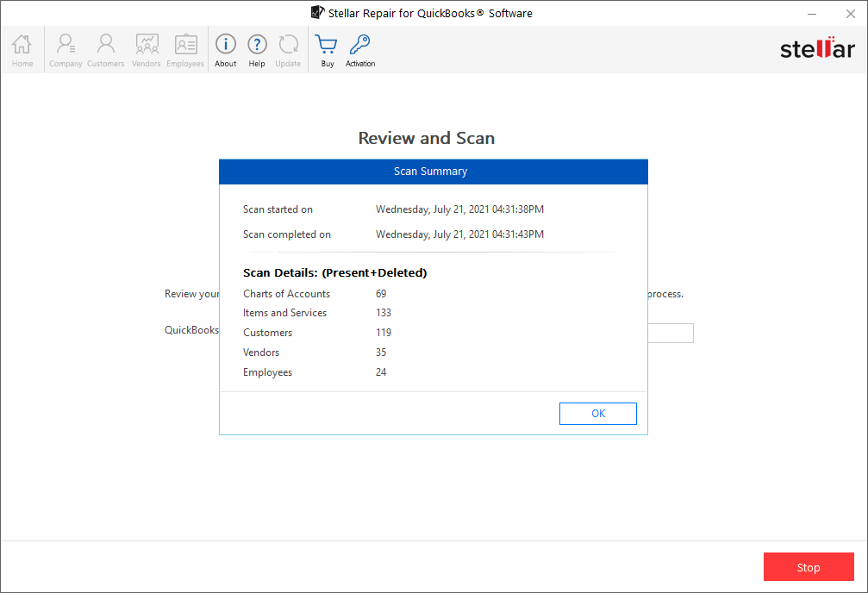Confirm Scan Summary with OK button

[x=598, y=414]
